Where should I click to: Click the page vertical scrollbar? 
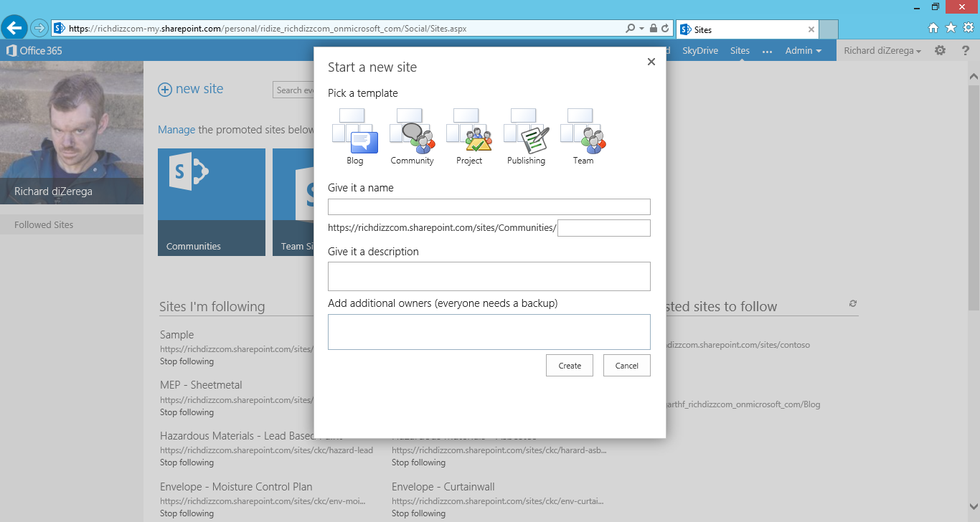[x=974, y=215]
